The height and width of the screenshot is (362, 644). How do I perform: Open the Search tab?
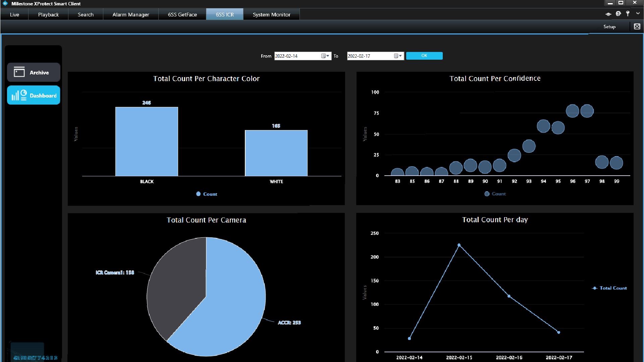click(x=86, y=14)
